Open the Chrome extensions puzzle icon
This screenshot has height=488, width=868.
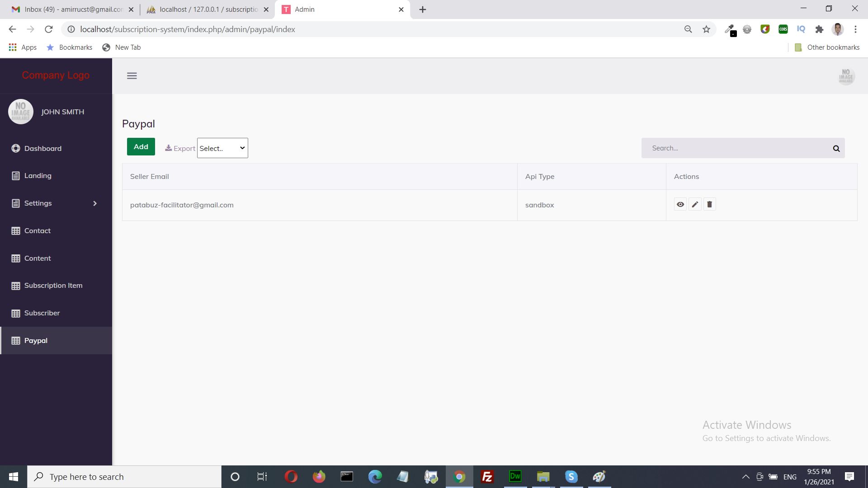[819, 29]
